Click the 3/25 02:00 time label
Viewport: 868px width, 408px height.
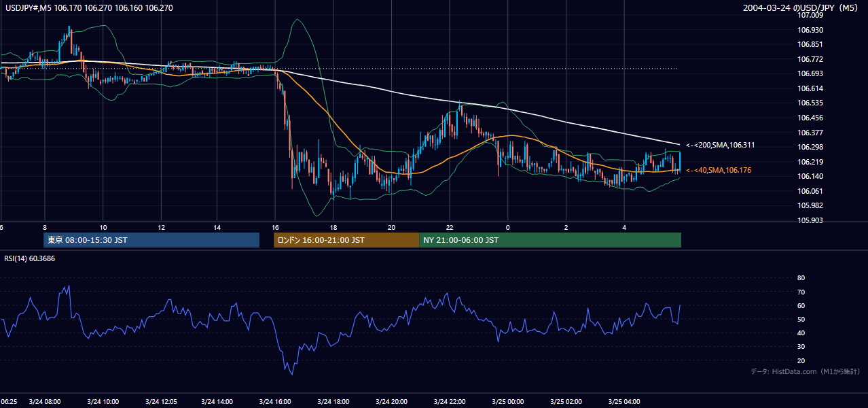(567, 402)
